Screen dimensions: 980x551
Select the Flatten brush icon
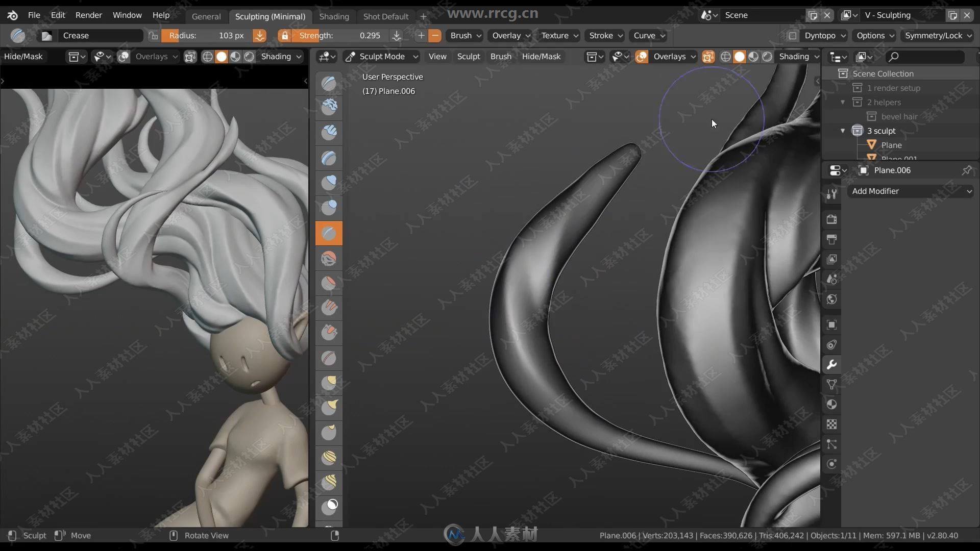coord(329,382)
